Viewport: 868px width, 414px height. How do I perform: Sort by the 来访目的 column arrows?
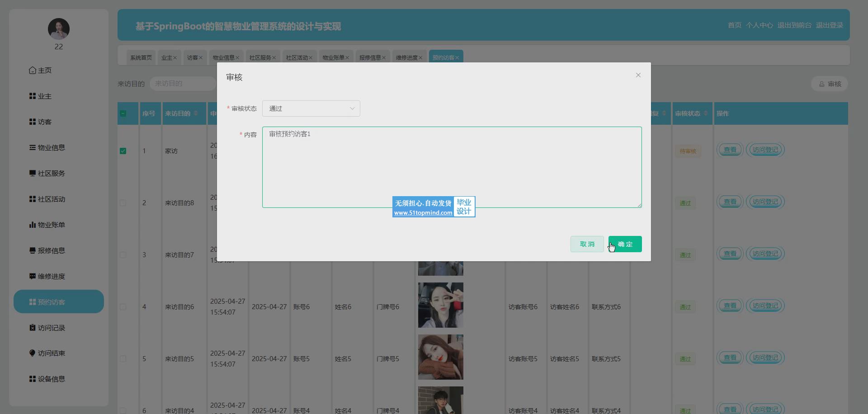196,113
